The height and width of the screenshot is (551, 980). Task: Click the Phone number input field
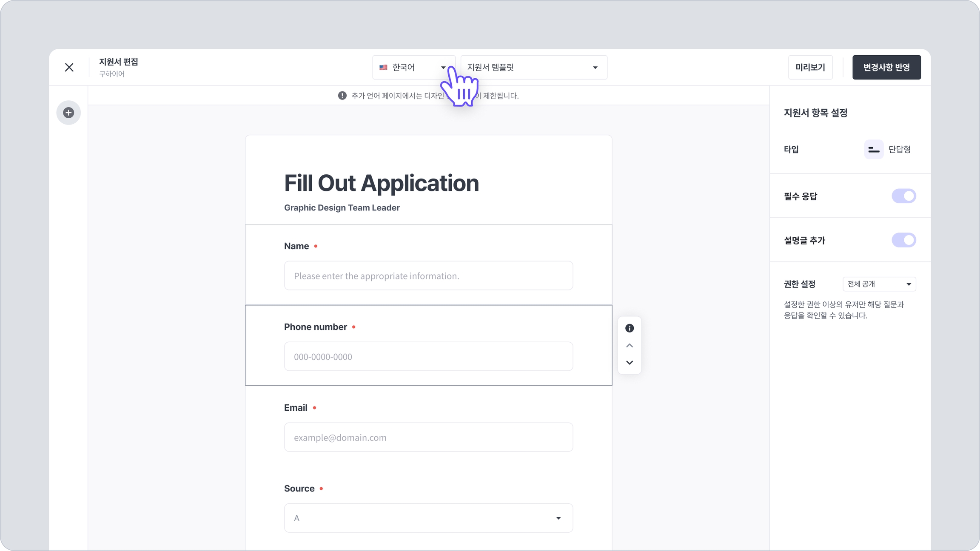[x=428, y=356]
